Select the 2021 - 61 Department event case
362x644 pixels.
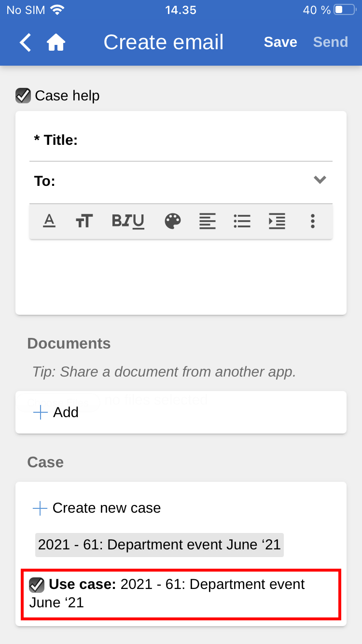pyautogui.click(x=159, y=545)
